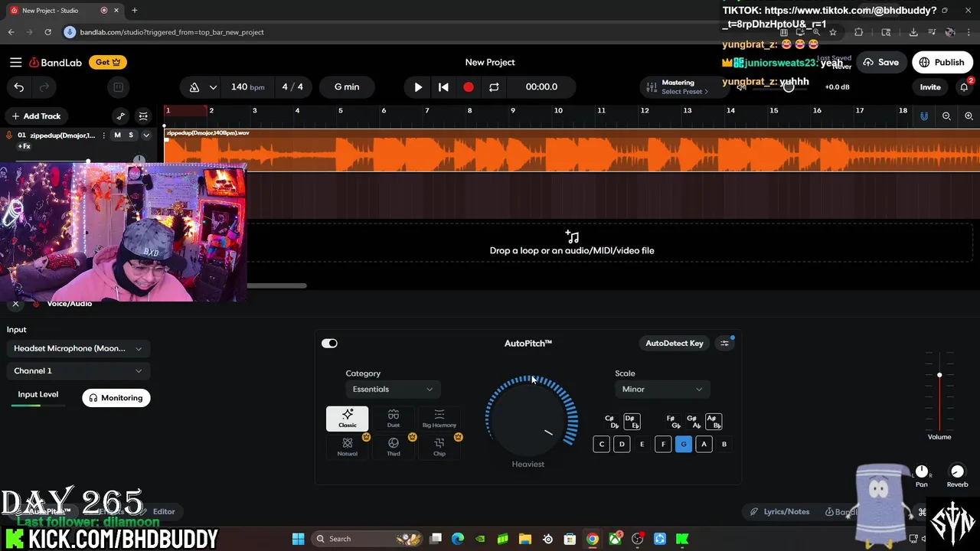Screen dimensions: 980x551
Task: Publish the project
Action: (942, 62)
